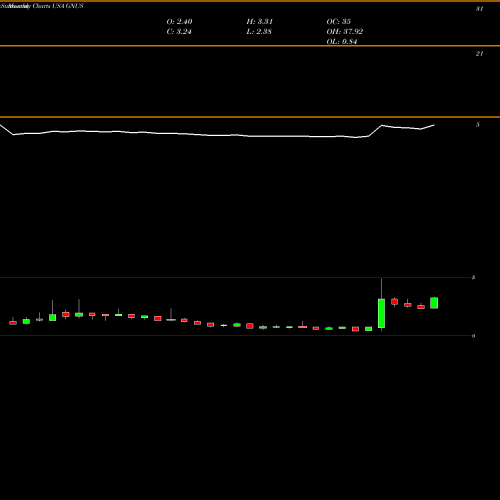
Task: Click the white moving-average line
Action: point(217,135)
